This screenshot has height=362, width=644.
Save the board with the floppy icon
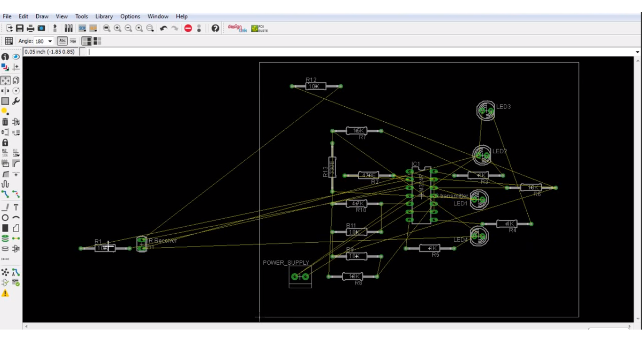(20, 29)
